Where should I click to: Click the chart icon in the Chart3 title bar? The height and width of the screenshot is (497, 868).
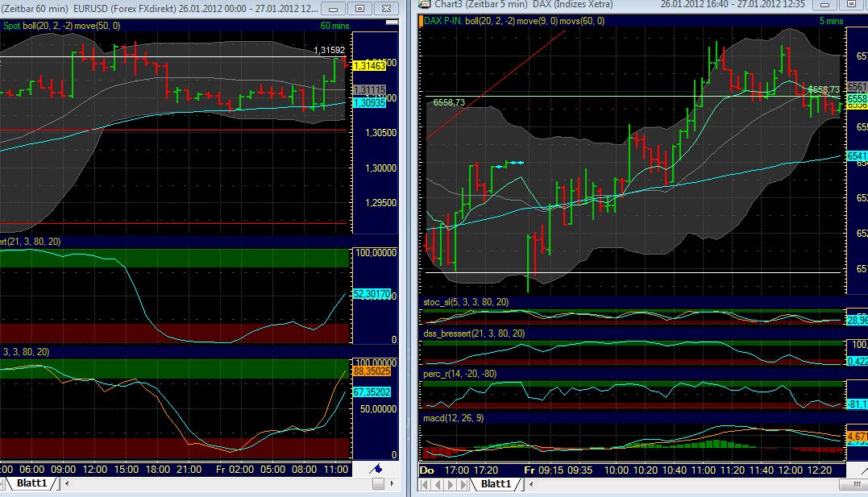pyautogui.click(x=424, y=4)
